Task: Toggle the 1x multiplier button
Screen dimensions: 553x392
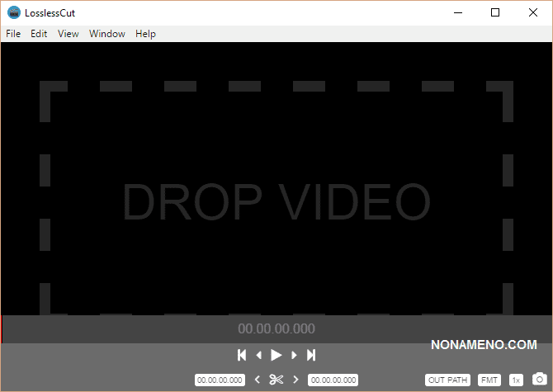Action: click(516, 380)
